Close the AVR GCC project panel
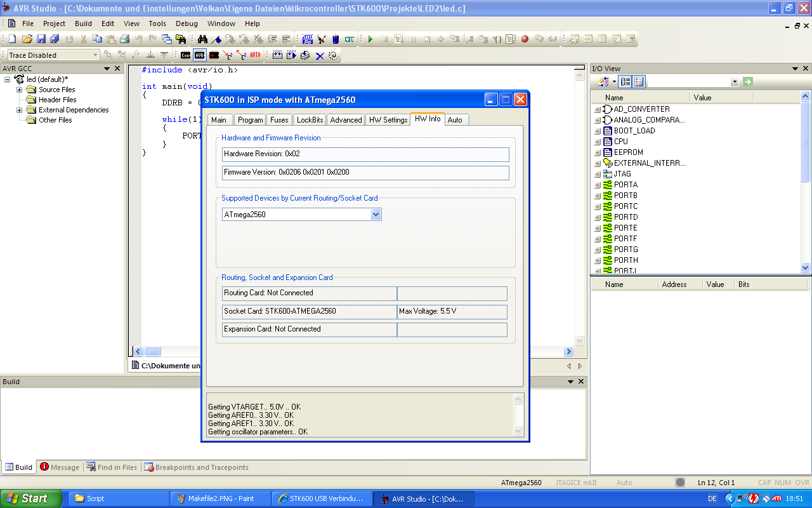The image size is (812, 508). (117, 69)
